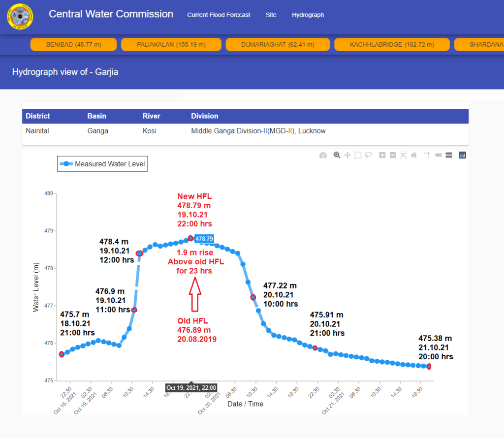Click the BENIBAD (48.77 m) station button
The image size is (504, 439).
pos(73,45)
